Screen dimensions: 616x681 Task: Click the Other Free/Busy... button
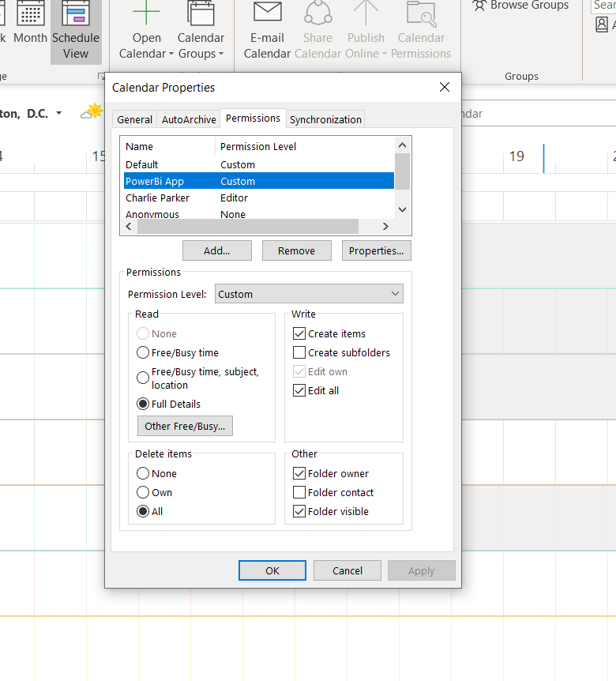point(185,426)
